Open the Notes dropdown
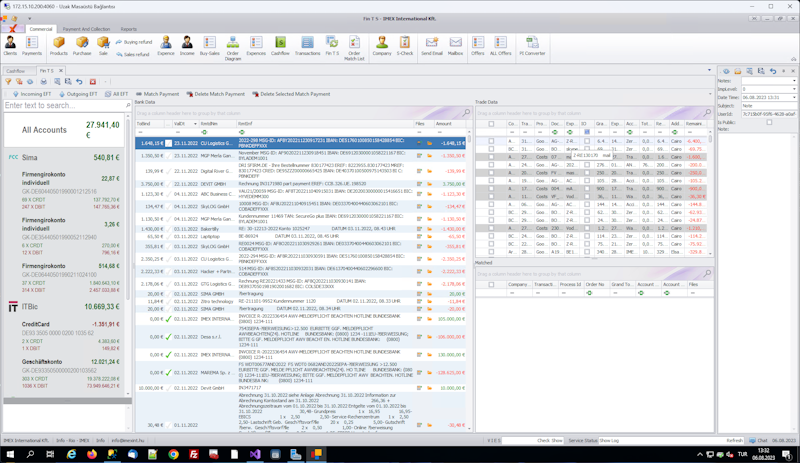The width and height of the screenshot is (800, 463). pos(794,81)
